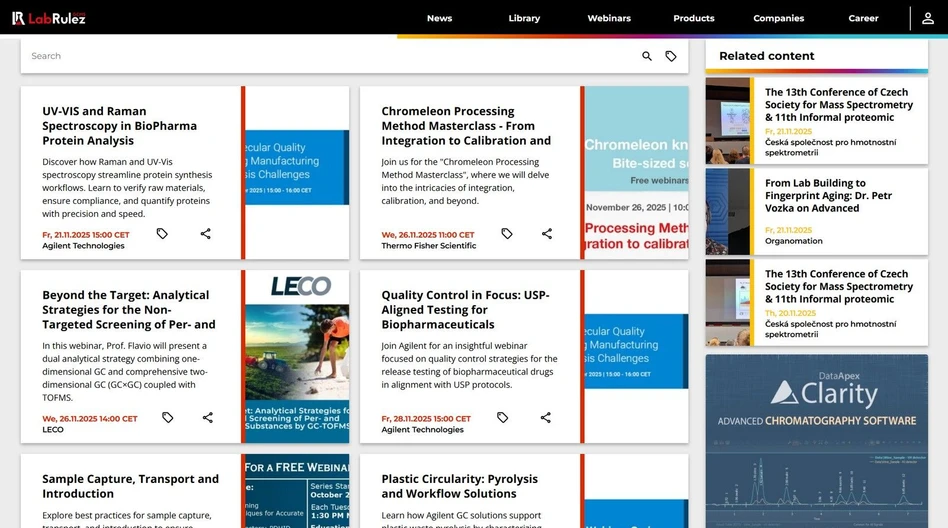
Task: Open the user account icon
Action: (927, 18)
